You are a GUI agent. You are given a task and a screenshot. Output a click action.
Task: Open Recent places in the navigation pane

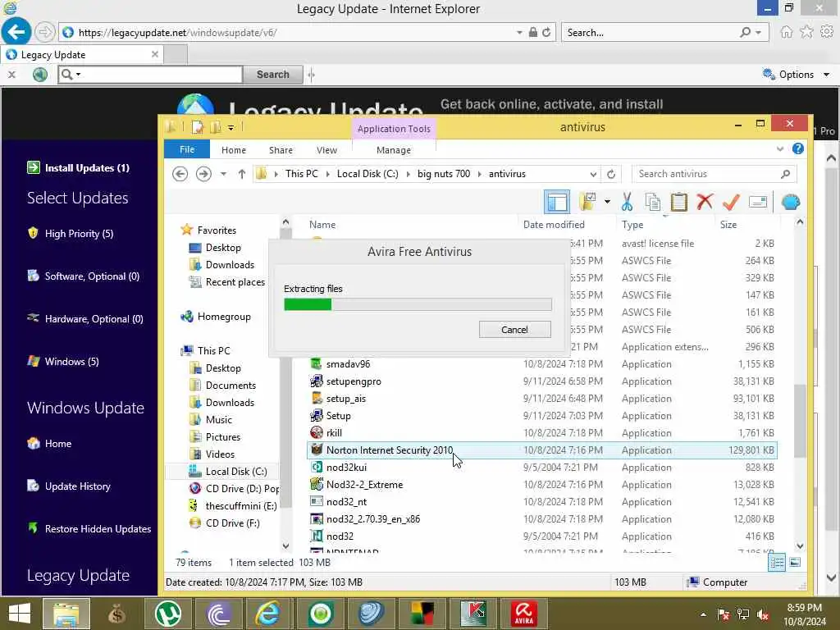pyautogui.click(x=235, y=282)
